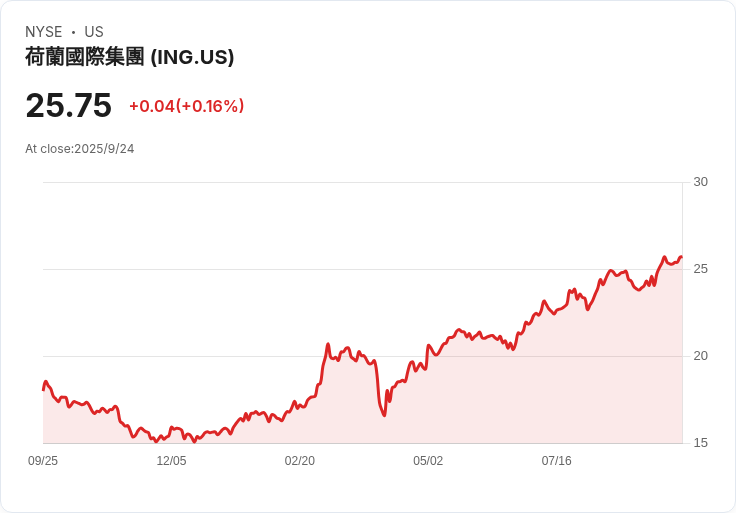Click the chart's lowest point near 12/05

click(155, 440)
